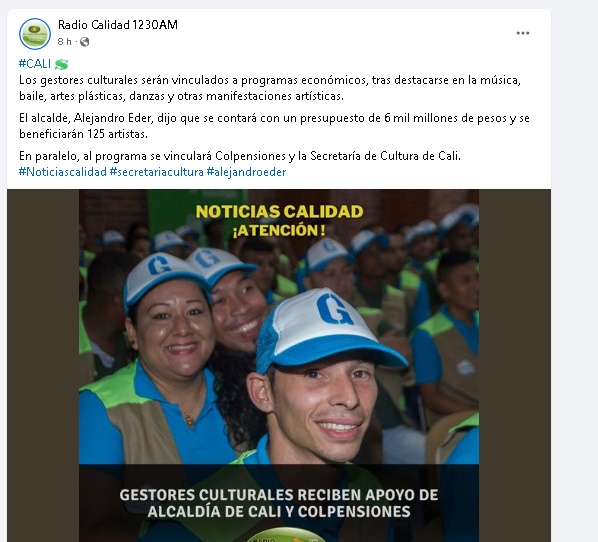Follow the #Noticiascalidad hashtag
Image resolution: width=598 pixels, height=542 pixels.
(x=63, y=172)
